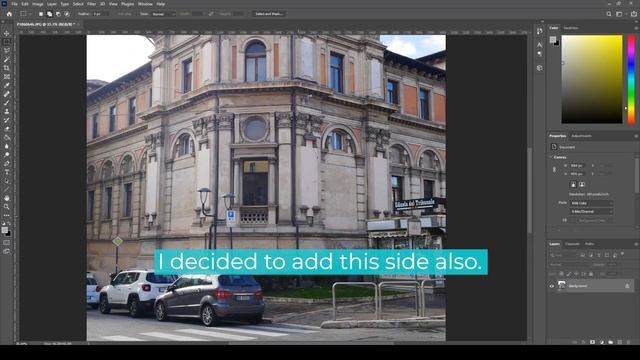Select the Pen tool
This screenshot has height=360, width=640.
point(7,163)
